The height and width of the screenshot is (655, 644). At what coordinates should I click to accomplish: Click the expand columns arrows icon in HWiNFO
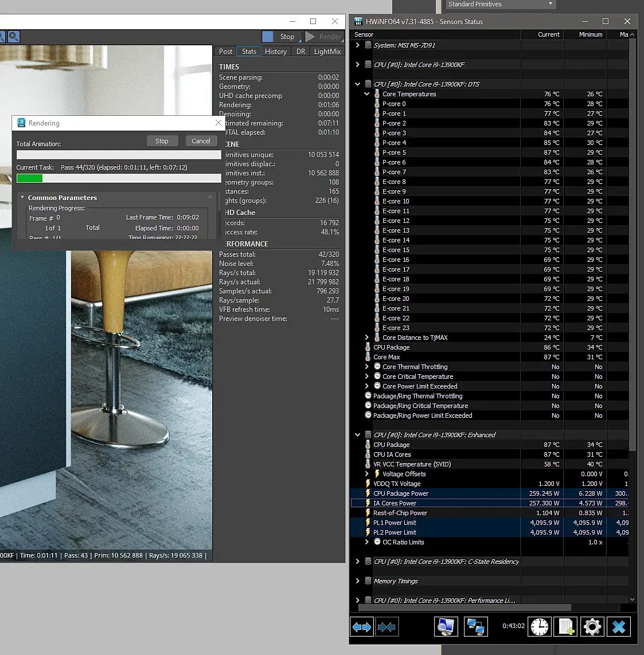[x=362, y=627]
